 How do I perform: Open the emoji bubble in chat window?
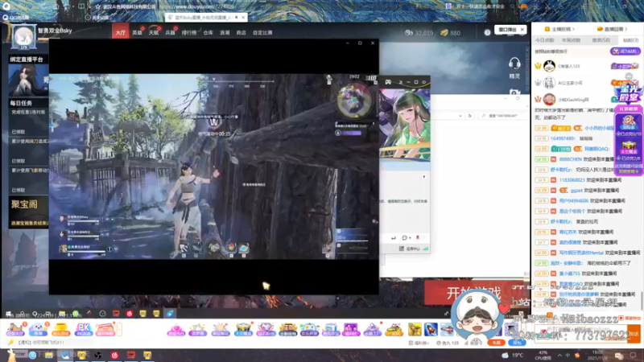(405, 237)
